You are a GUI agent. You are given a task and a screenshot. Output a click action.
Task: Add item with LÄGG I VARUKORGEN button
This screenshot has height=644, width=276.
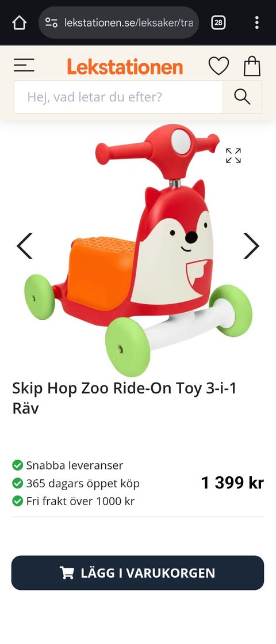[x=138, y=573]
